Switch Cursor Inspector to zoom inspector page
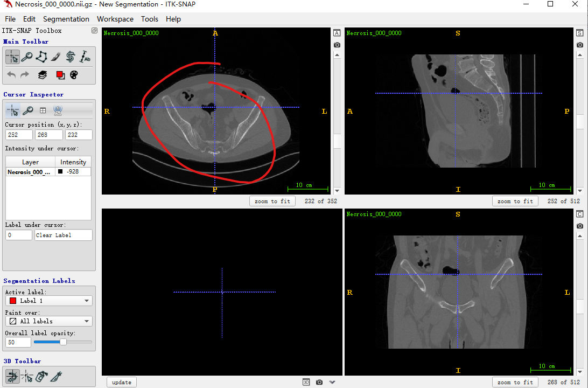 point(28,110)
